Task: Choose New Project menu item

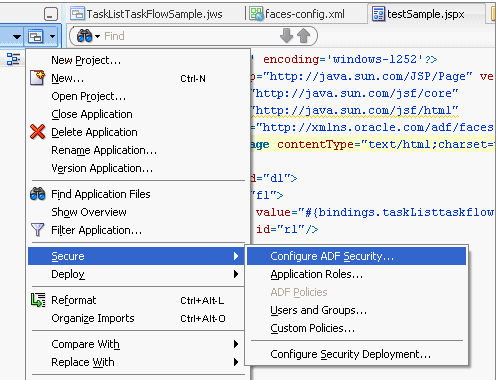Action: pyautogui.click(x=137, y=60)
